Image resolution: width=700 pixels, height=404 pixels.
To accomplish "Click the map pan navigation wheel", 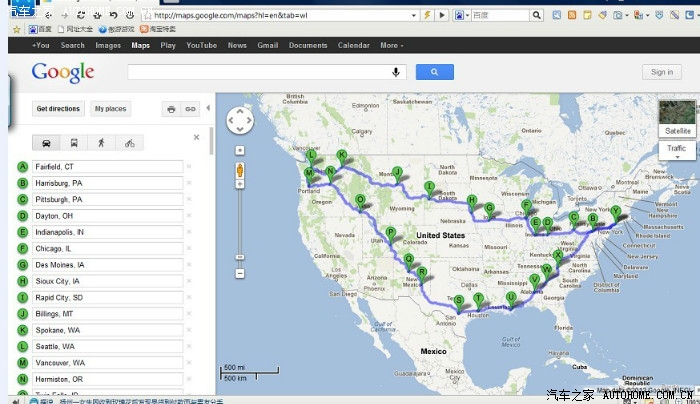I will 240,121.
